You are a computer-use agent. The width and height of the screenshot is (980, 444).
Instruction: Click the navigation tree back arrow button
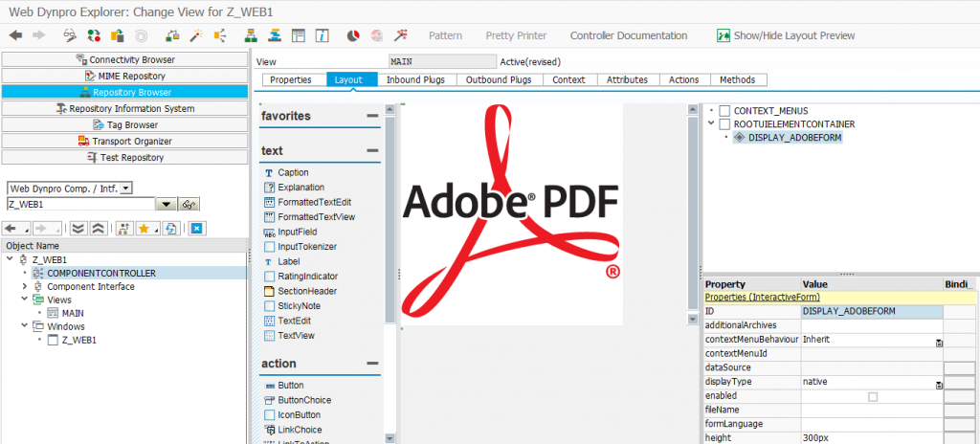pyautogui.click(x=11, y=229)
